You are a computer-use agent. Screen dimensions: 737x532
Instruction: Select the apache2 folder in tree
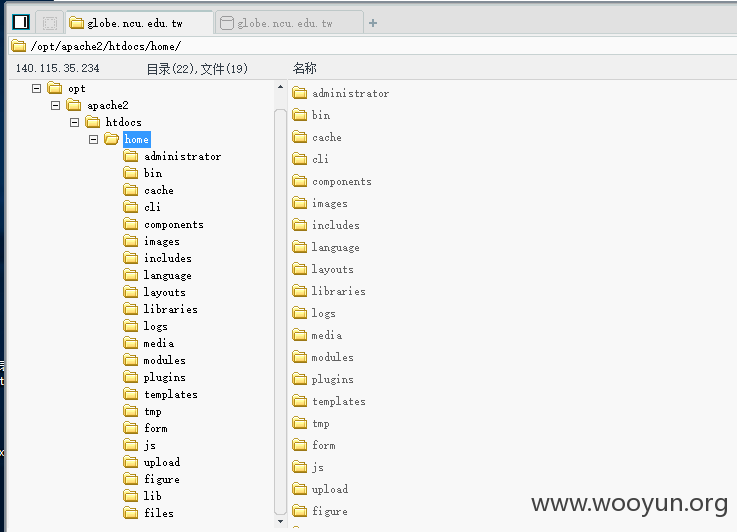point(108,105)
